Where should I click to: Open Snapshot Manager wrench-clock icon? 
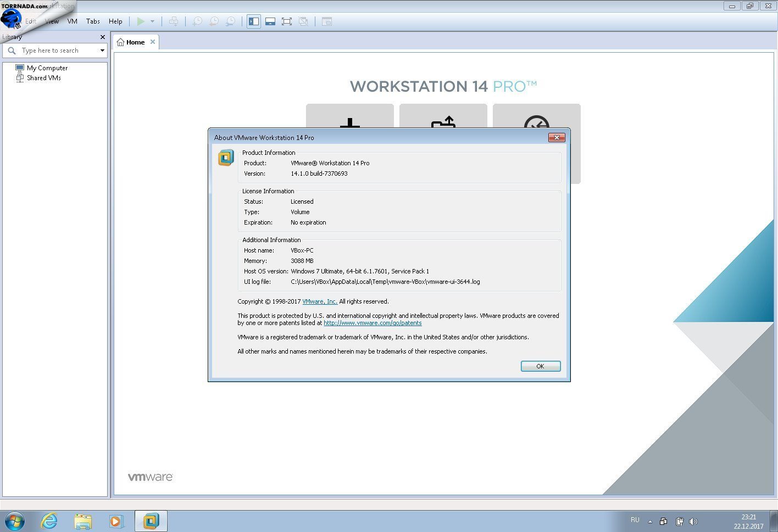pyautogui.click(x=231, y=21)
